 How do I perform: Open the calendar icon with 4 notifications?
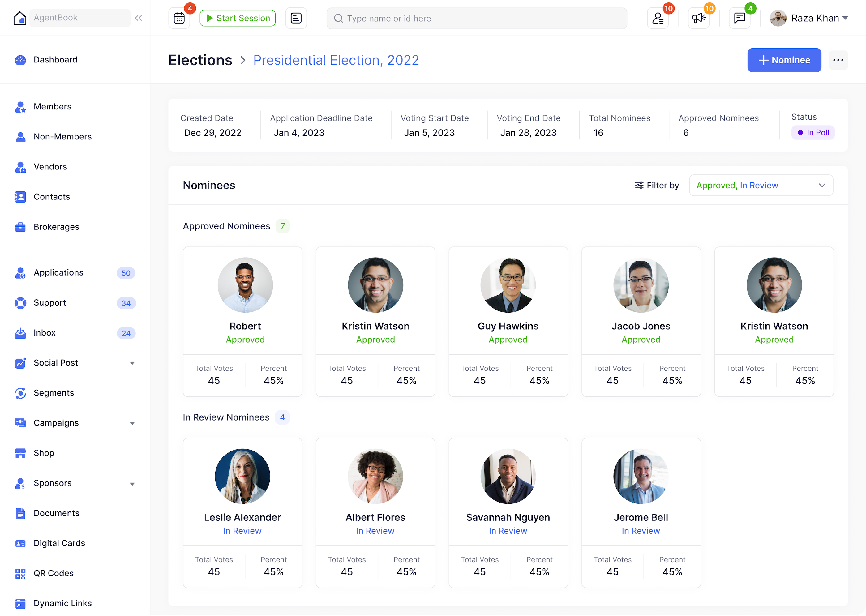pos(179,18)
